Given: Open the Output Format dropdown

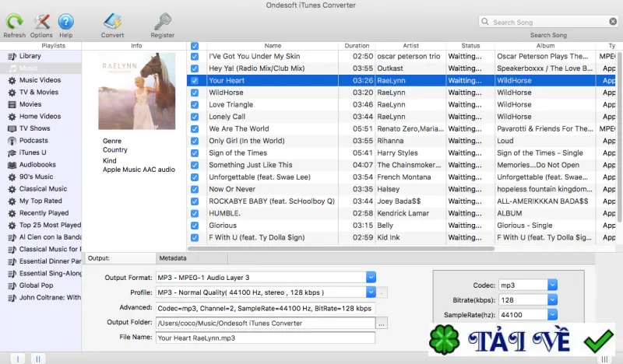Looking at the screenshot, I should pyautogui.click(x=371, y=277).
